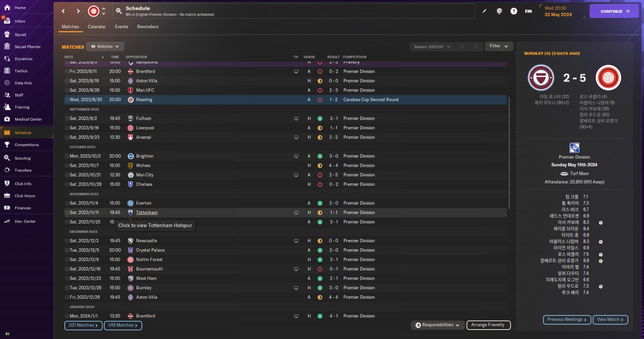Click the Reading club badge
Viewport: 644px width, 339px height.
pyautogui.click(x=130, y=100)
